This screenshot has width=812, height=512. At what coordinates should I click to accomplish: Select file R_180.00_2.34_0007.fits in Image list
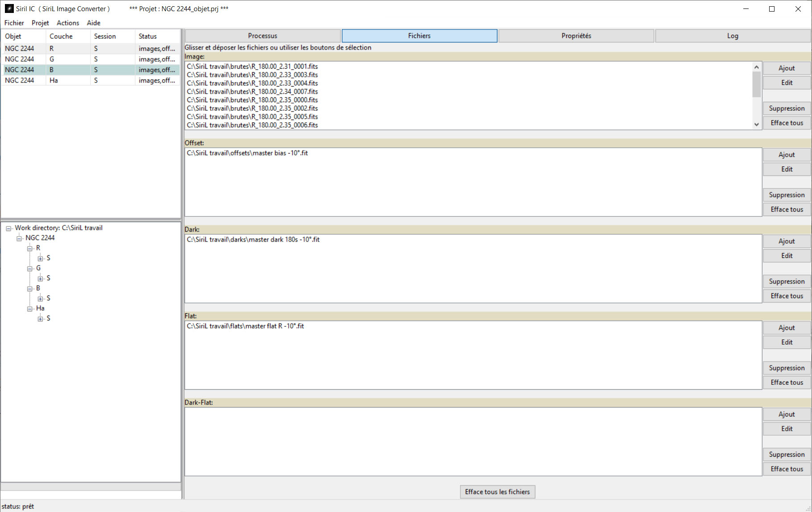[x=253, y=92]
